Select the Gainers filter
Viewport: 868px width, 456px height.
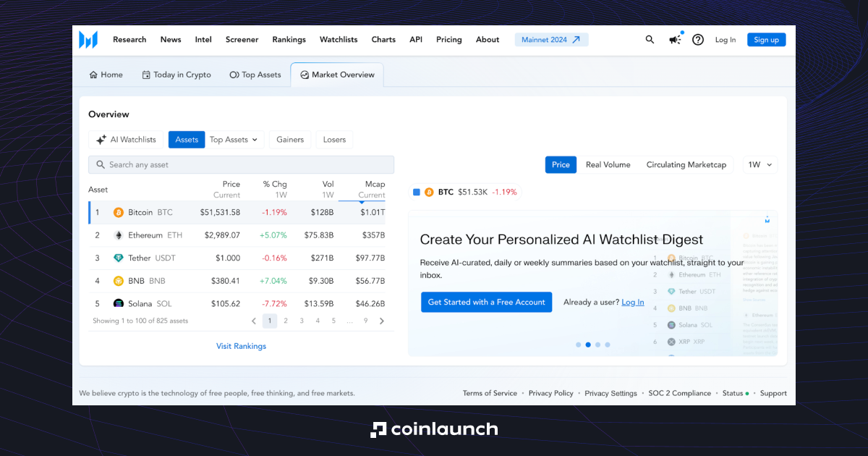[x=290, y=140]
